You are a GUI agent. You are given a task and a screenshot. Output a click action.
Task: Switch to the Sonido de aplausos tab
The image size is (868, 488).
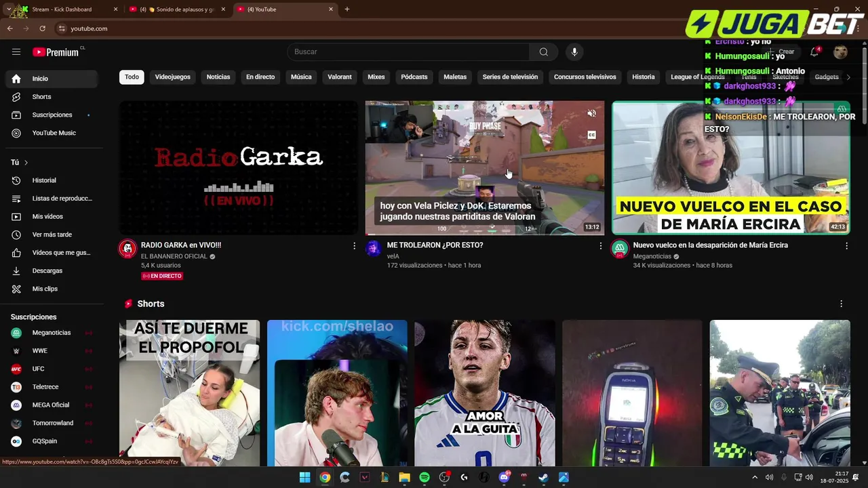[x=178, y=9]
